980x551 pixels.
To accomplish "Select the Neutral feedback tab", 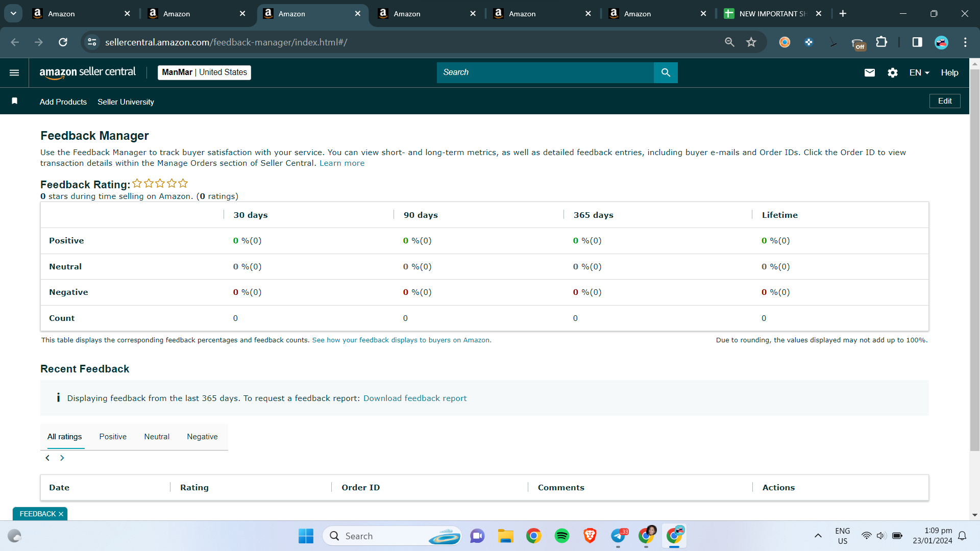I will point(157,437).
